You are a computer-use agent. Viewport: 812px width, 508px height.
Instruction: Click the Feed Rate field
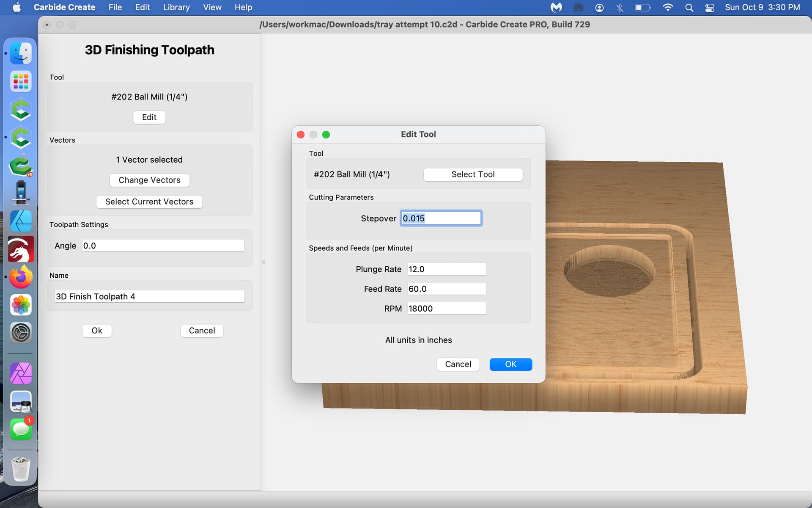point(447,289)
